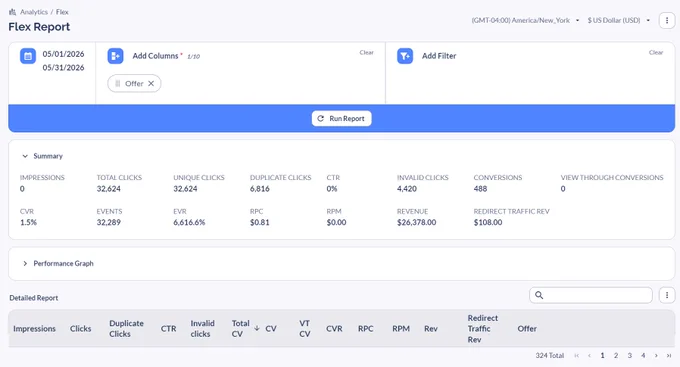680x367 pixels.
Task: Expand the Performance Graph section
Action: pyautogui.click(x=25, y=264)
